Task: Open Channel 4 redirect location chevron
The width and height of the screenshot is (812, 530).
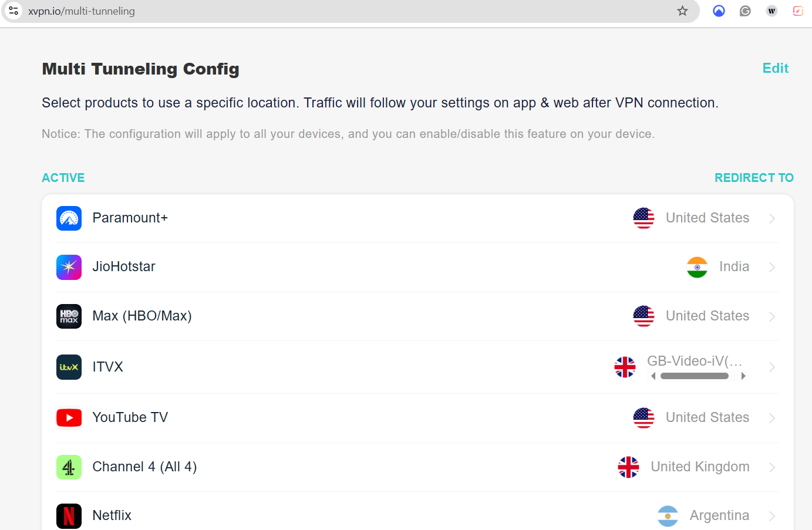Action: click(772, 467)
